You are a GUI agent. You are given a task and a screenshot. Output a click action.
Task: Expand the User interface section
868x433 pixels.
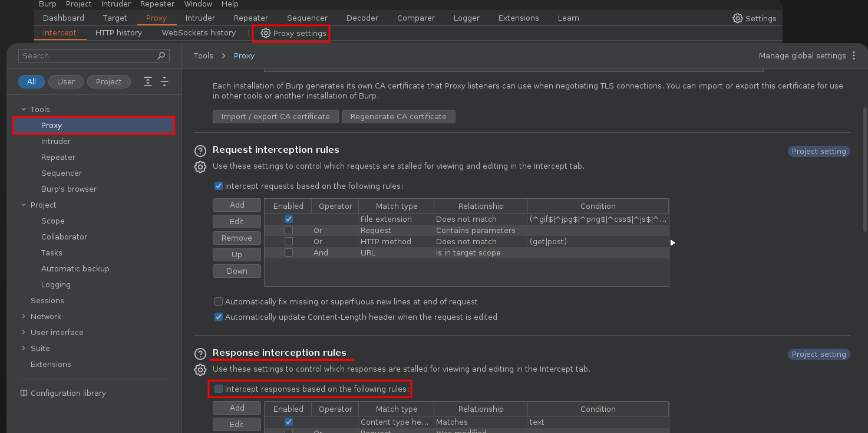point(24,333)
